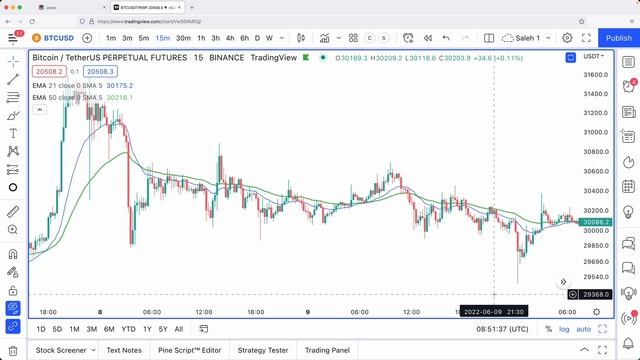Image resolution: width=640 pixels, height=360 pixels.
Task: Collapse indicator legend with the chevron
Action: [40, 109]
